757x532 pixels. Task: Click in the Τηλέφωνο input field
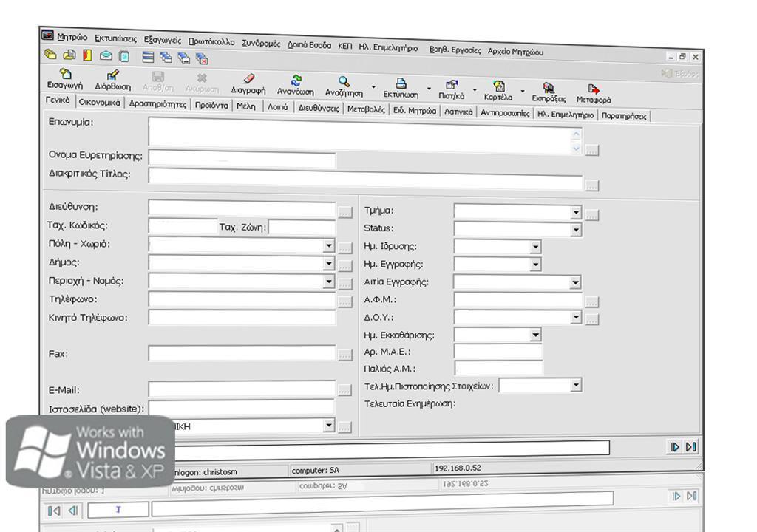click(242, 300)
